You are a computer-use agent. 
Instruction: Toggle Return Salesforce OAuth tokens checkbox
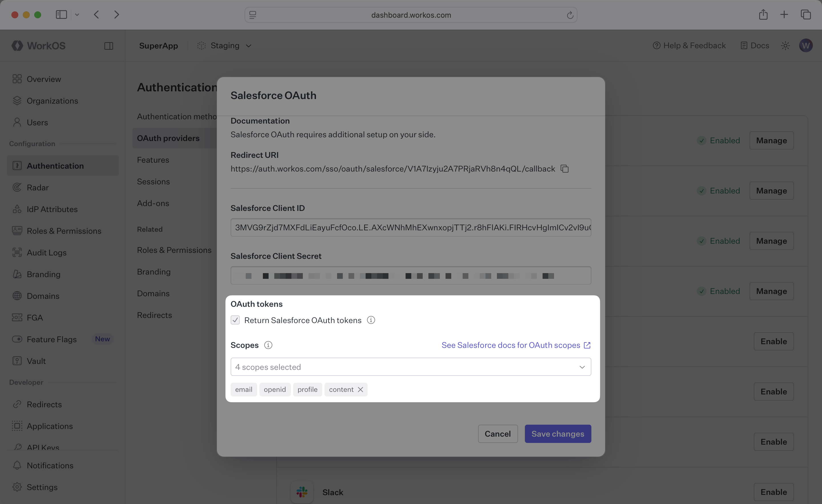(x=235, y=320)
